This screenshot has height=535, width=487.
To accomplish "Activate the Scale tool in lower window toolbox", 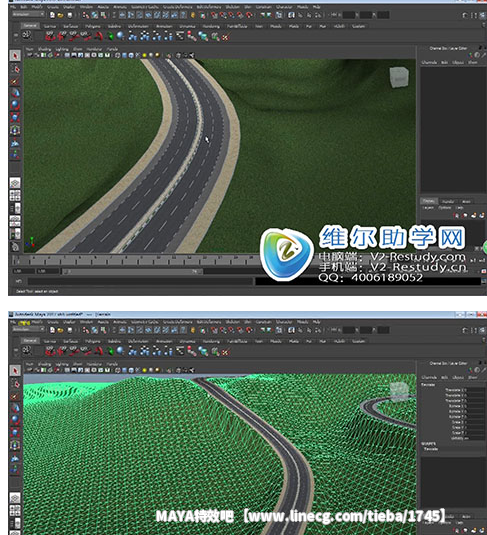I will tap(15, 433).
